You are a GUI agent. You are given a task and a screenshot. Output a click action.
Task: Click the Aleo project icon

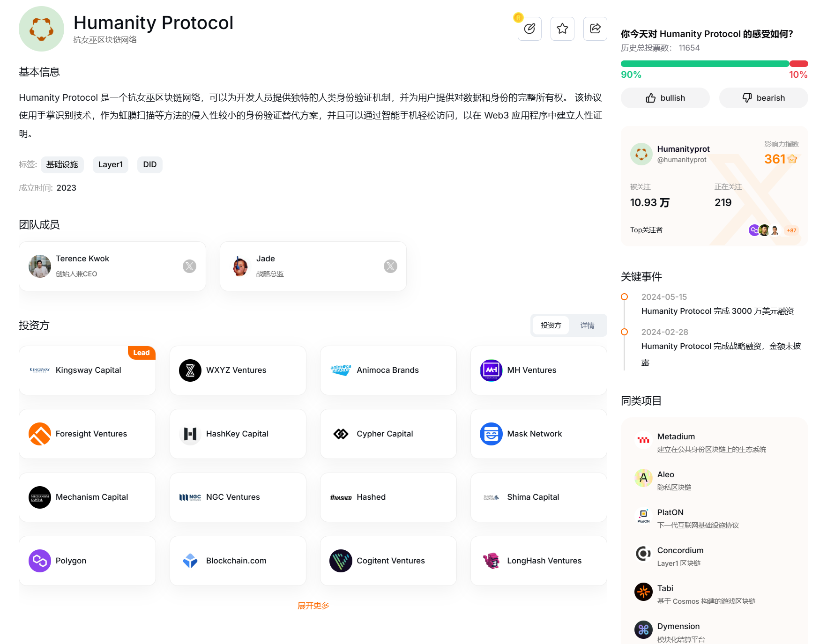(643, 478)
